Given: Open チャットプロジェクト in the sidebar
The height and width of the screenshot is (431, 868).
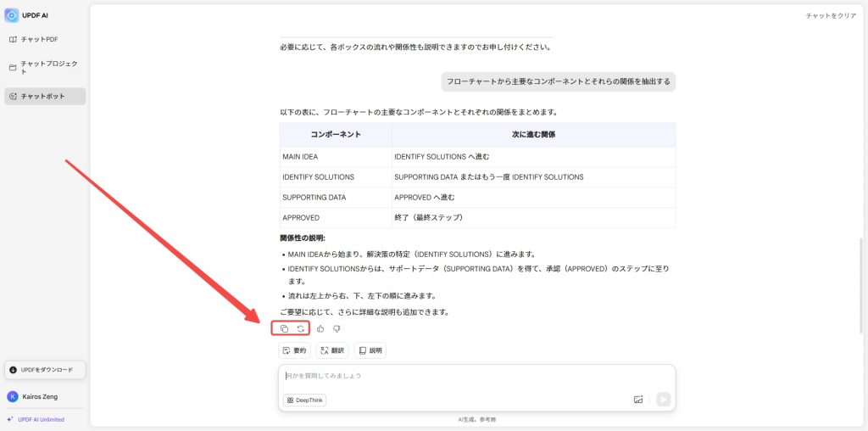Looking at the screenshot, I should pyautogui.click(x=45, y=68).
